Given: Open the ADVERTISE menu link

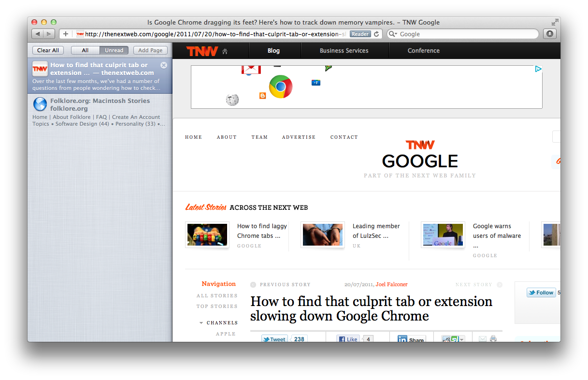Looking at the screenshot, I should pyautogui.click(x=299, y=137).
